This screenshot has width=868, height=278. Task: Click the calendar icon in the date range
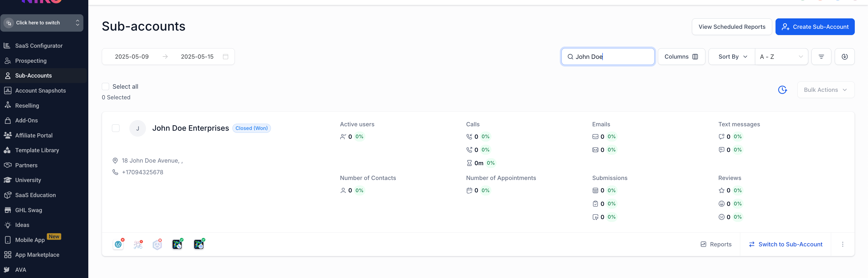(226, 57)
